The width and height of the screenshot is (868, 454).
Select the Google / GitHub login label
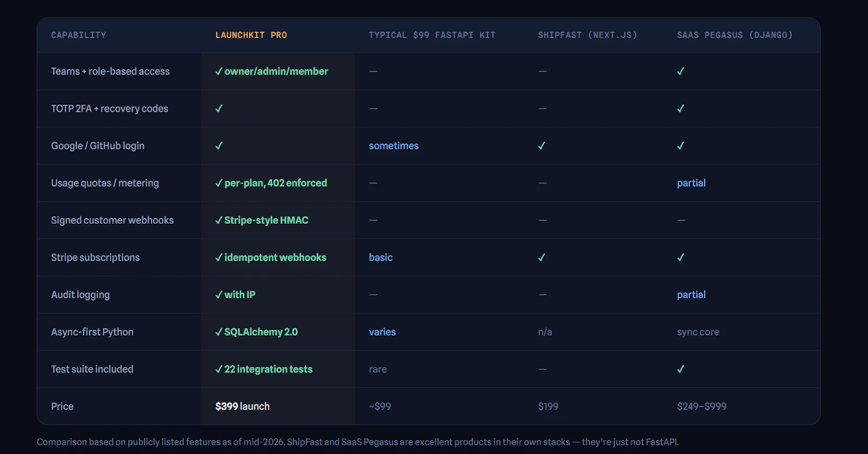pyautogui.click(x=98, y=146)
